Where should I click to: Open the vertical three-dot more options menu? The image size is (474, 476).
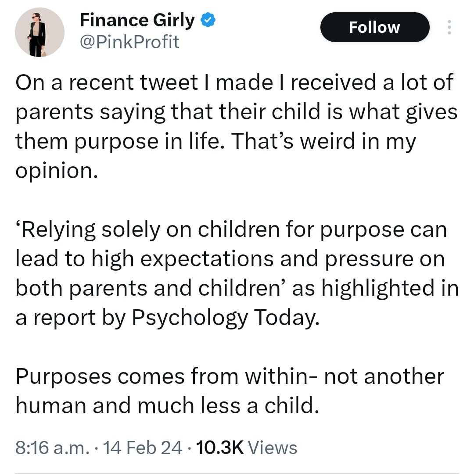[449, 27]
